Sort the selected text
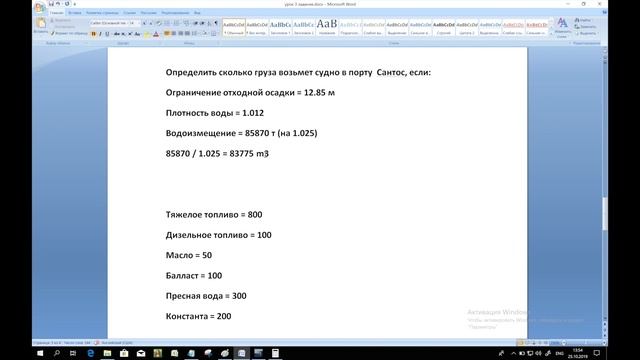 (x=209, y=23)
